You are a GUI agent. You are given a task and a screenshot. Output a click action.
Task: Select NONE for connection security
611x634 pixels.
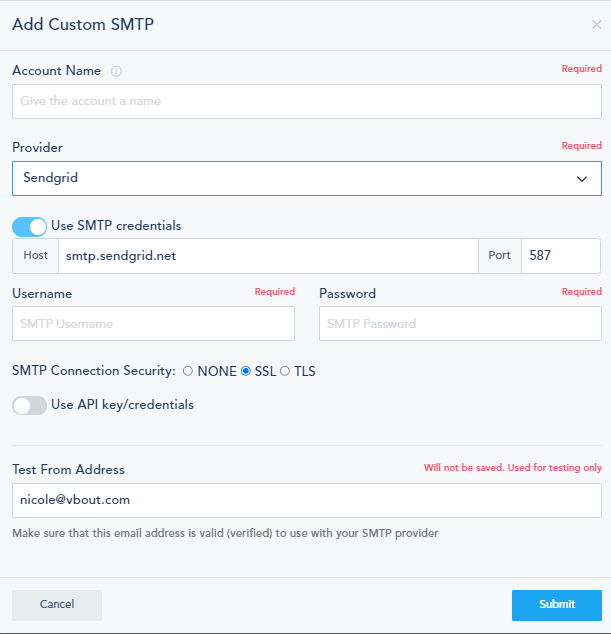(187, 372)
